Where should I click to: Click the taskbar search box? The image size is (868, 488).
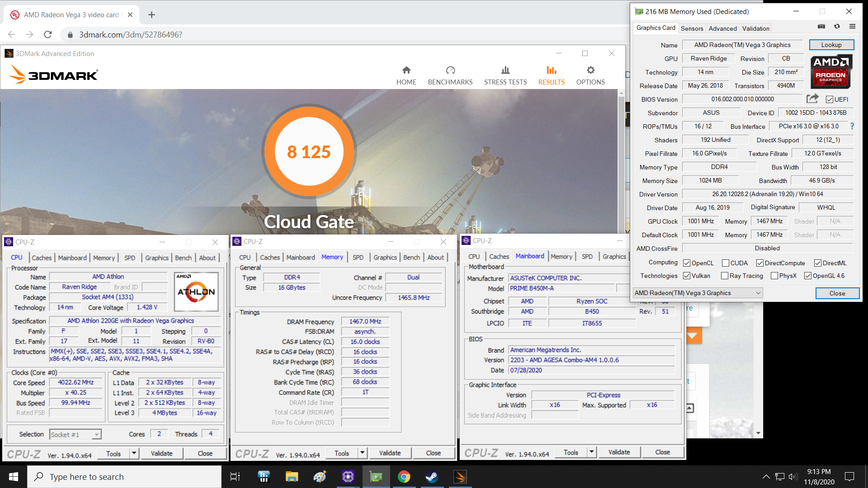click(125, 477)
